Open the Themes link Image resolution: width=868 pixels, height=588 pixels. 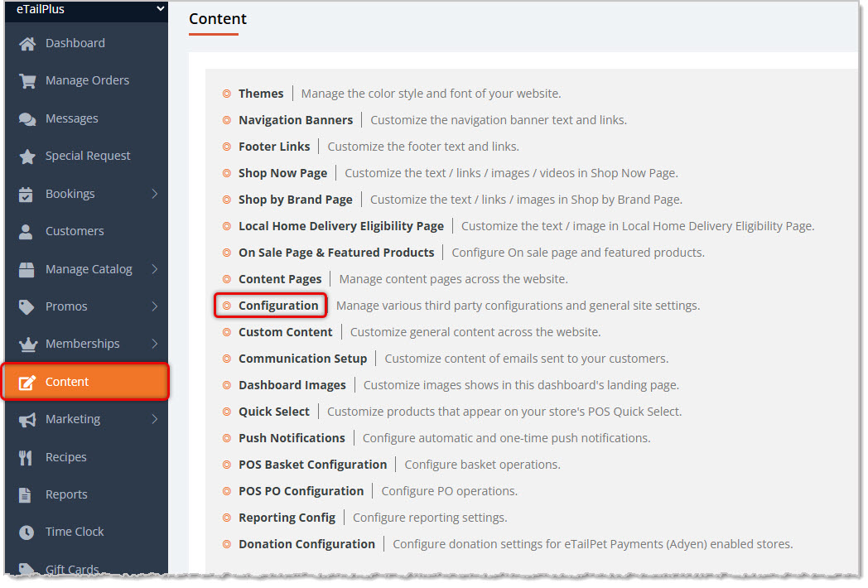[261, 94]
